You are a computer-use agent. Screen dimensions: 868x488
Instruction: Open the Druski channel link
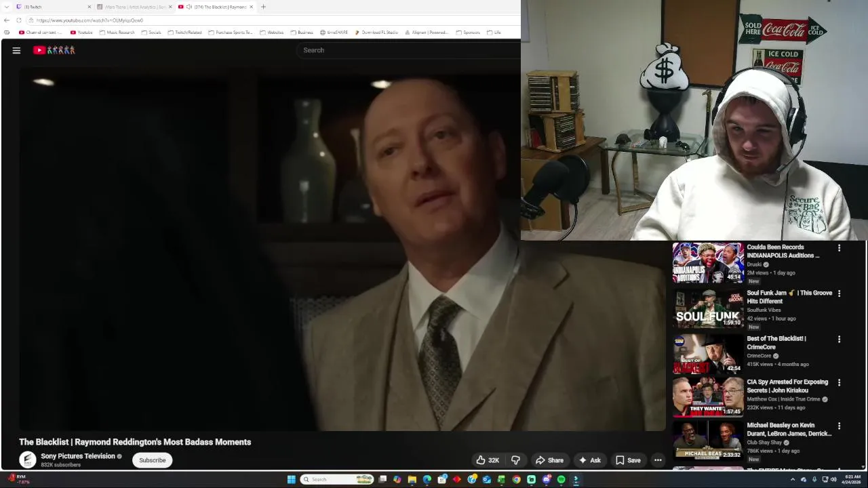point(754,264)
